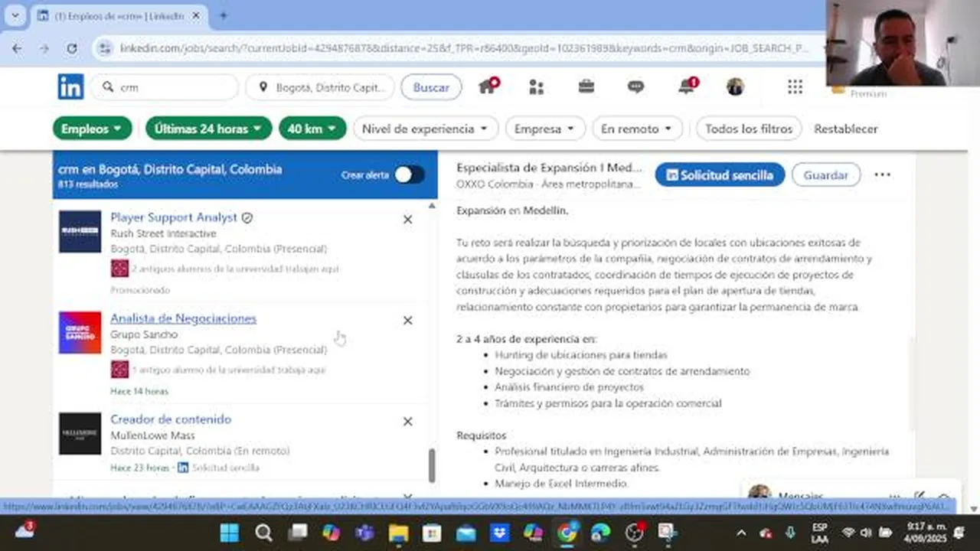Expand the Nivel de experiencia filter

[426, 129]
